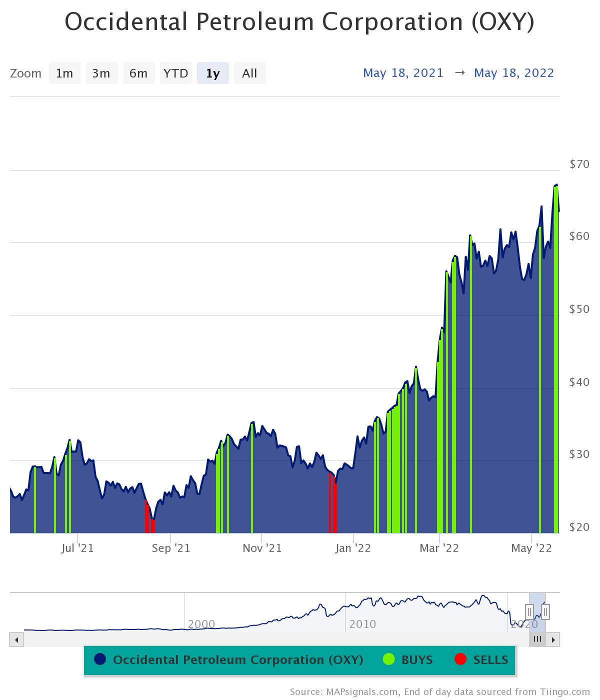Click the chart title Occidental Petroleum Corporation (OXY)
The width and height of the screenshot is (600, 700).
click(299, 22)
